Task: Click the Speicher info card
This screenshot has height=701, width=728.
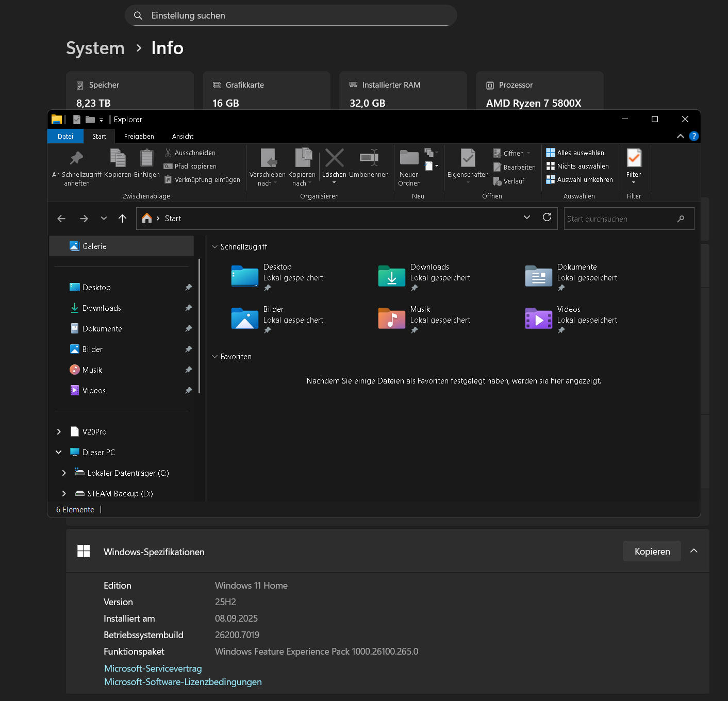Action: coord(130,91)
